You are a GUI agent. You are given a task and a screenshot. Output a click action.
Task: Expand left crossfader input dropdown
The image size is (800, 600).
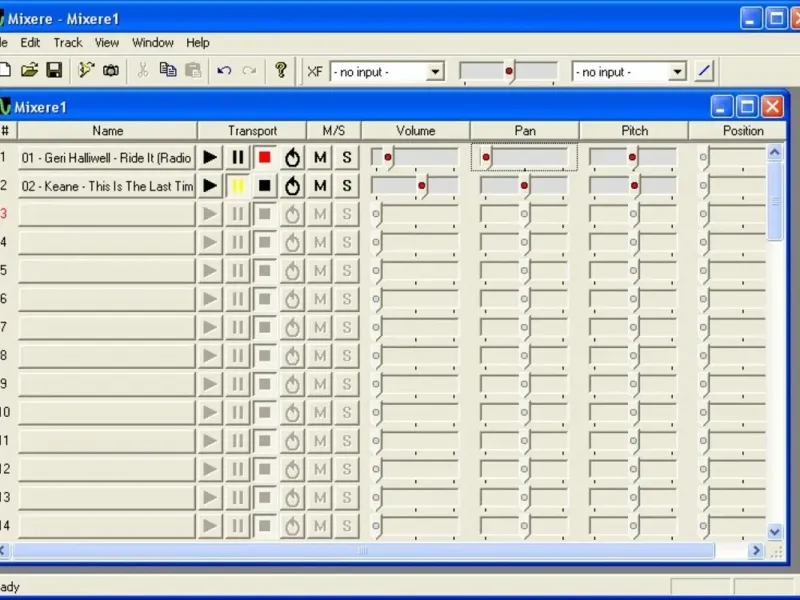click(435, 72)
